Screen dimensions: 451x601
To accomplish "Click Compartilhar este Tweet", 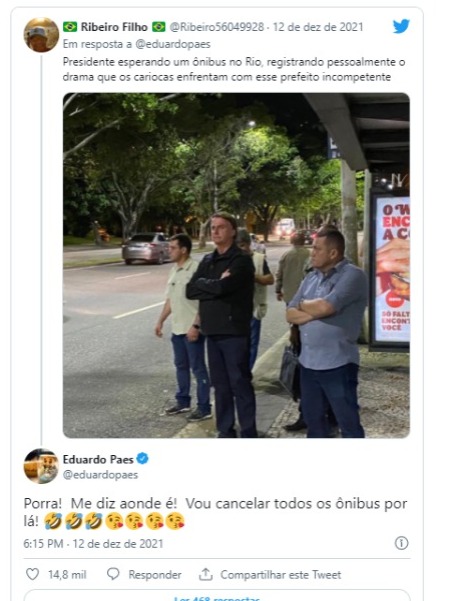I will 280,574.
